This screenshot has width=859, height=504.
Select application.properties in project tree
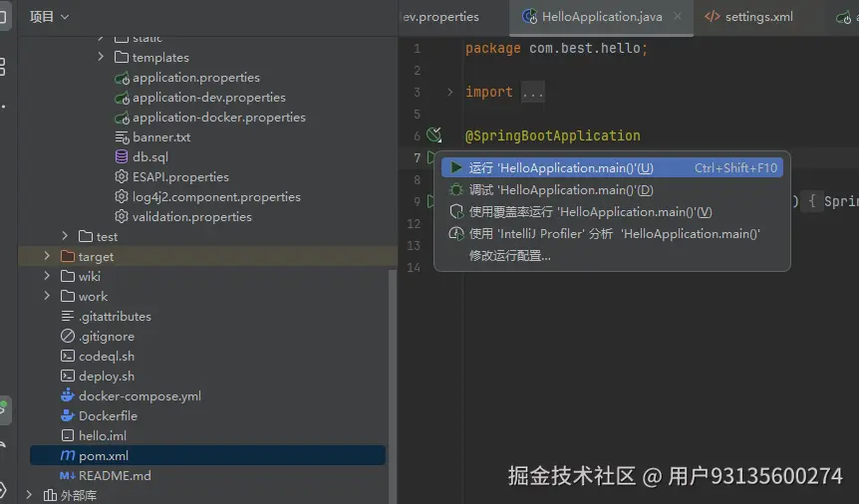click(196, 78)
